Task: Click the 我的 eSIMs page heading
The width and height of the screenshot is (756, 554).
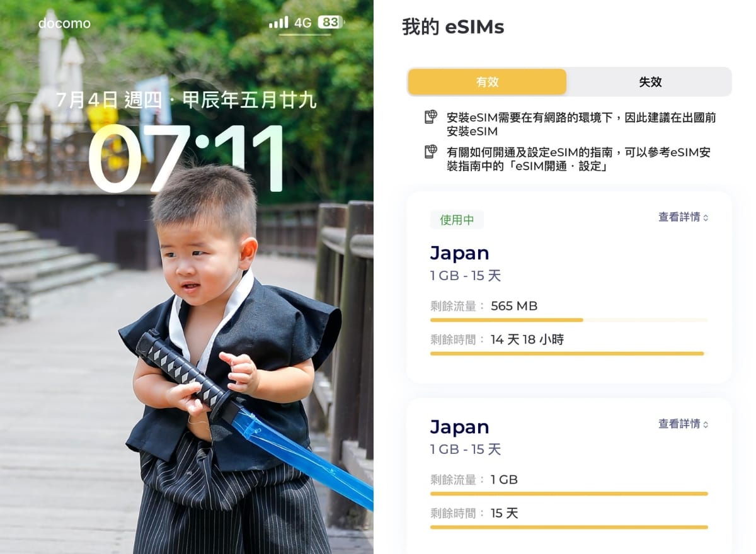Action: [x=453, y=27]
